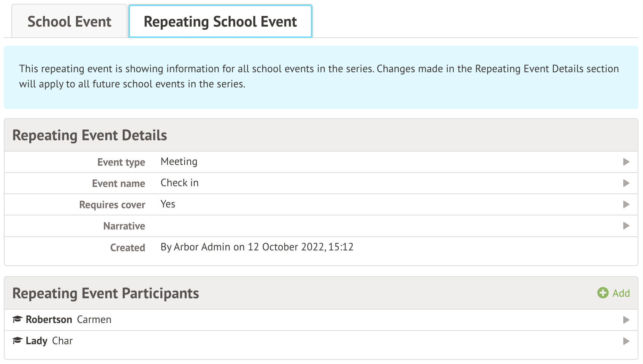Image resolution: width=643 pixels, height=364 pixels.
Task: Click the Check in event name value
Action: (179, 183)
